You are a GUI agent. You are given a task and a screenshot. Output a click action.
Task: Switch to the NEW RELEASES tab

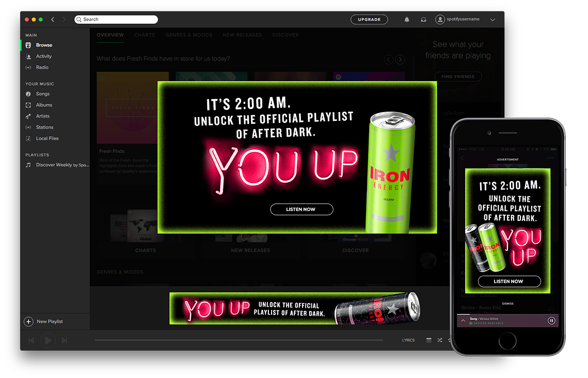pos(242,35)
